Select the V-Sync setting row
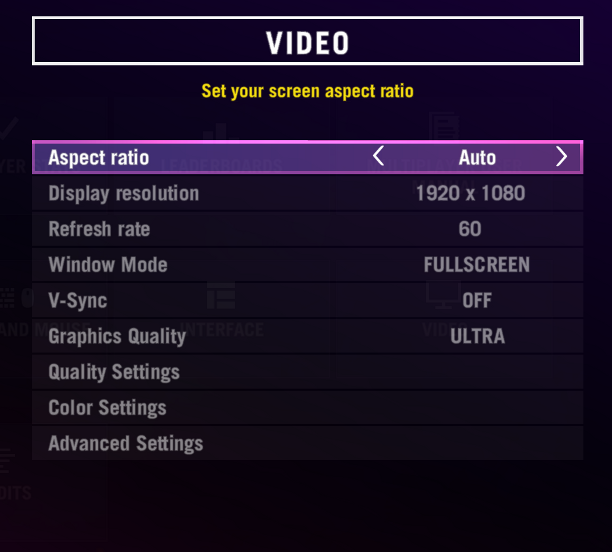The width and height of the screenshot is (612, 552). tap(308, 300)
